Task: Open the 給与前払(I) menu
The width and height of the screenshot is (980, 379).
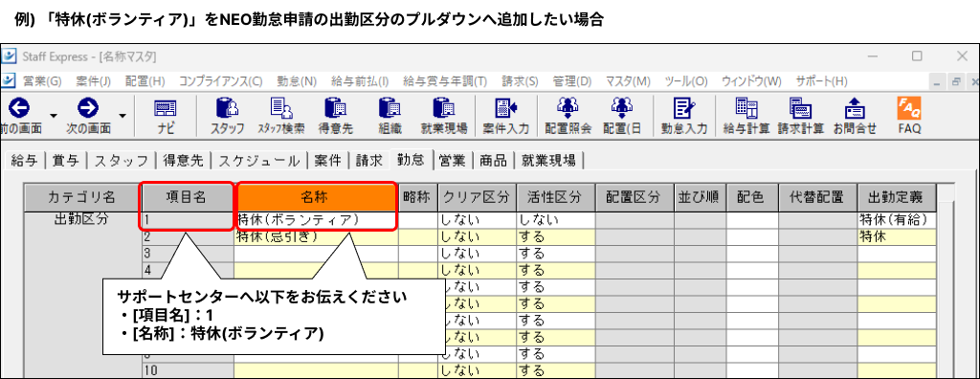Action: [x=360, y=81]
